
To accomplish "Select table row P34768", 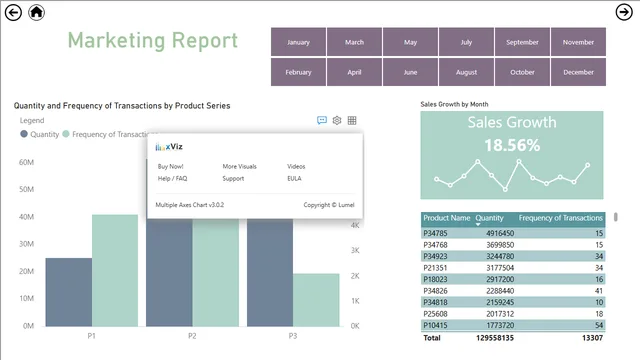I will click(513, 244).
